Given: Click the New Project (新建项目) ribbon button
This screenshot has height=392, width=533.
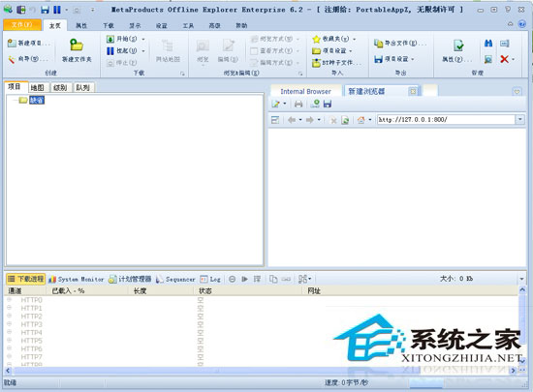Looking at the screenshot, I should pos(29,43).
